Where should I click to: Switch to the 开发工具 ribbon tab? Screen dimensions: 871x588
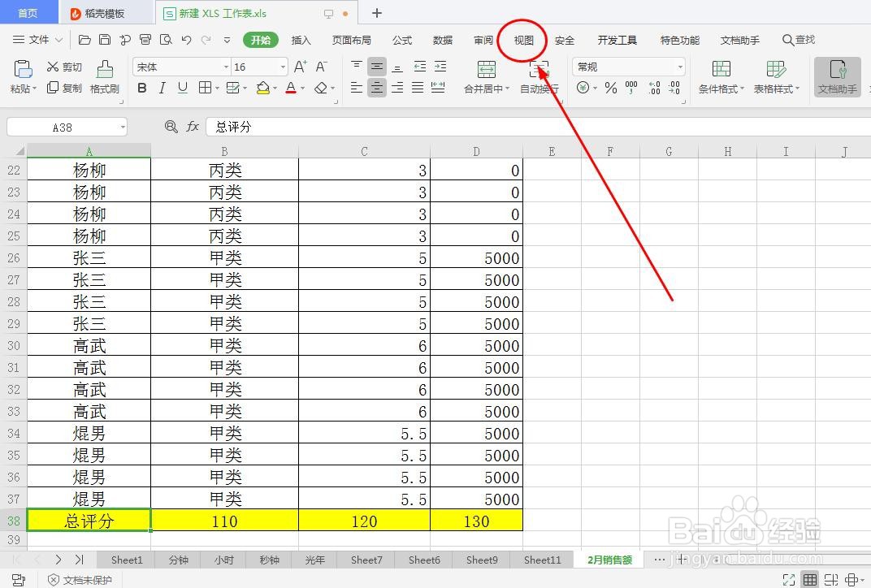click(x=617, y=40)
